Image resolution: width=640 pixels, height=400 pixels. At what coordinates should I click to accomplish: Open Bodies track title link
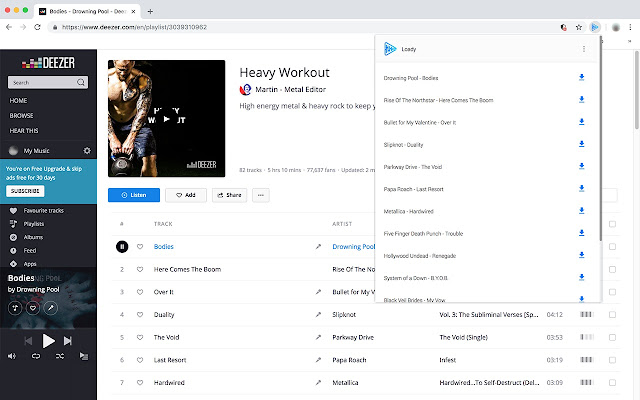tap(164, 247)
